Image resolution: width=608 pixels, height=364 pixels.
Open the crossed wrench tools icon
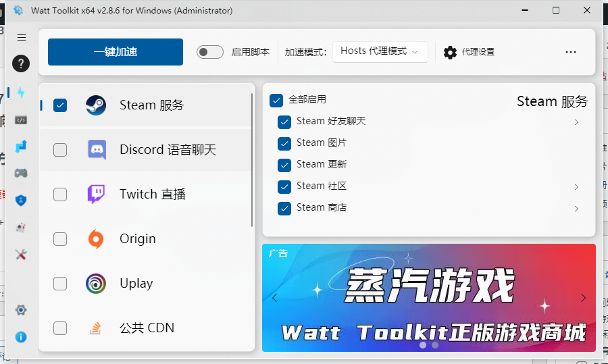click(x=21, y=255)
